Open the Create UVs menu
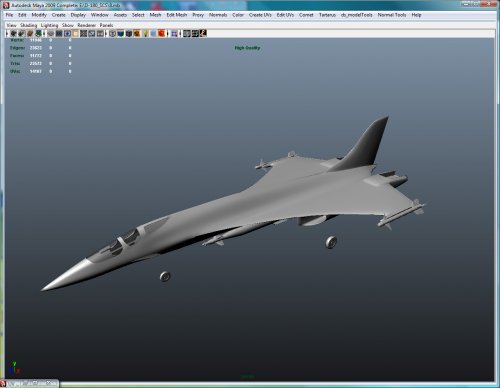This screenshot has width=500, height=388. [x=260, y=15]
